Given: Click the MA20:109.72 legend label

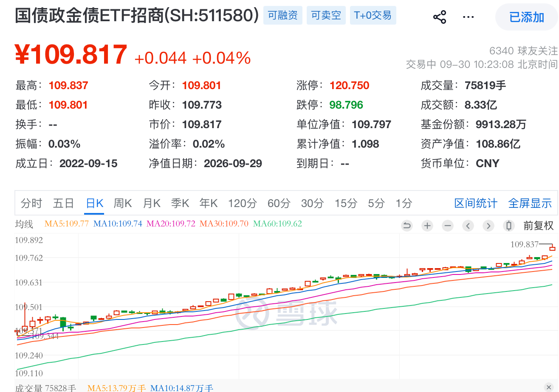Looking at the screenshot, I should coord(171,224).
